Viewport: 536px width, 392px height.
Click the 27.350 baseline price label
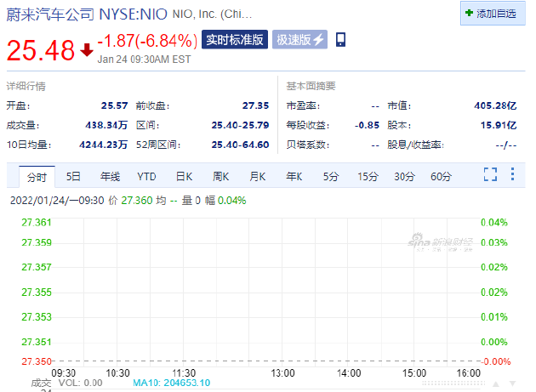click(37, 361)
